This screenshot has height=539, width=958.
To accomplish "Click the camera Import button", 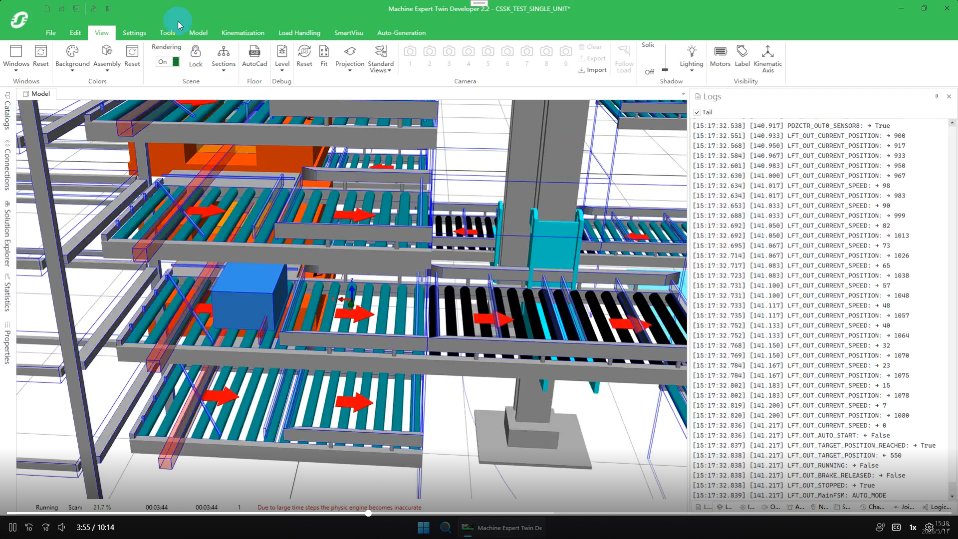I will coord(592,70).
